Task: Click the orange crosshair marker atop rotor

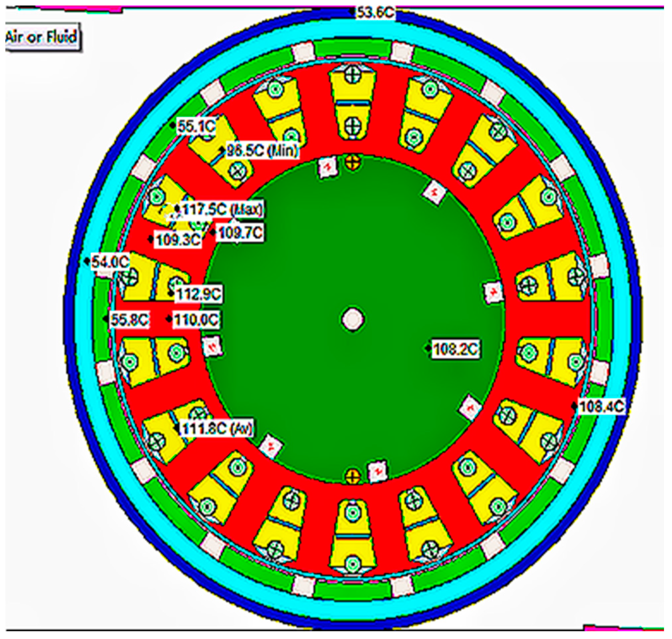Action: click(x=353, y=162)
